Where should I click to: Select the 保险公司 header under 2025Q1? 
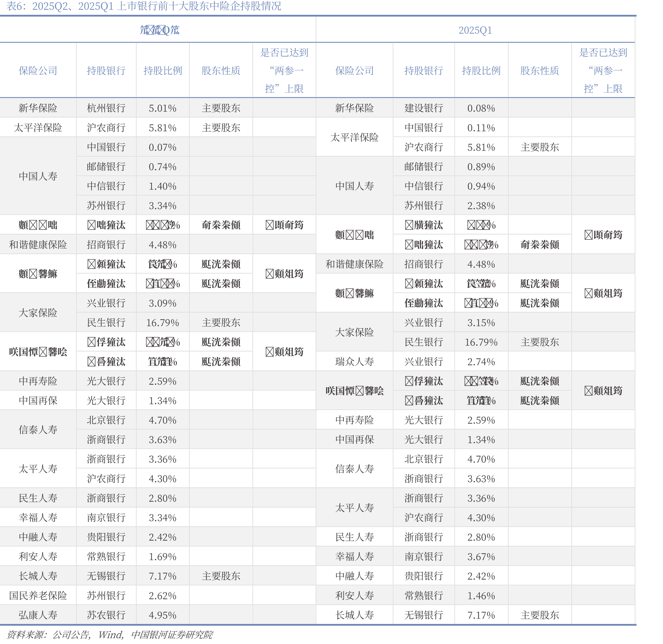click(355, 71)
